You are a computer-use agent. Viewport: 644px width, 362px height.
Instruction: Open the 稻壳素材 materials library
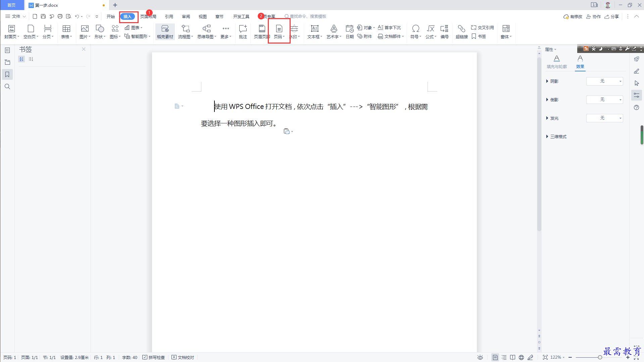[x=165, y=32]
